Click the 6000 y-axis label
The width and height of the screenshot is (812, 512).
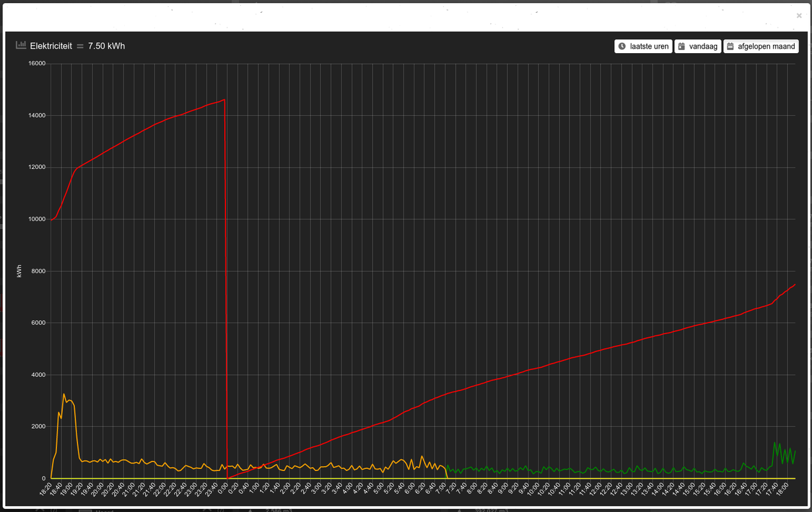tap(38, 323)
